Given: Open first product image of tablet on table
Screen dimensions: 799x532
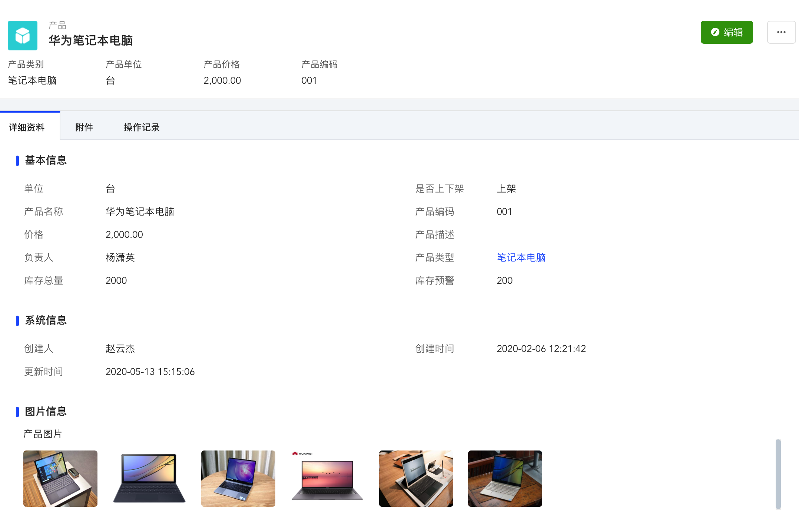Looking at the screenshot, I should pos(60,478).
